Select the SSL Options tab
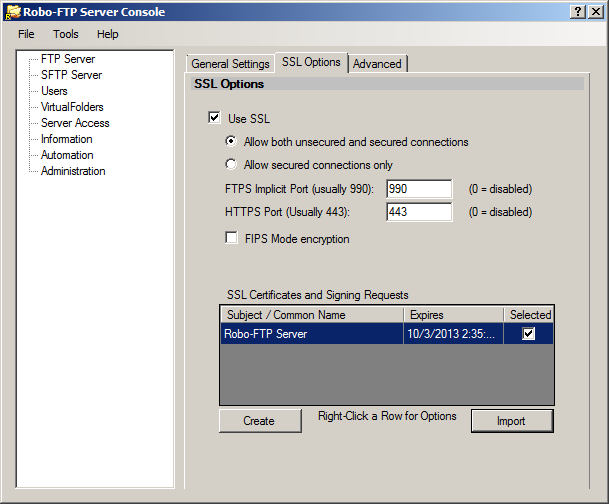 coord(311,62)
